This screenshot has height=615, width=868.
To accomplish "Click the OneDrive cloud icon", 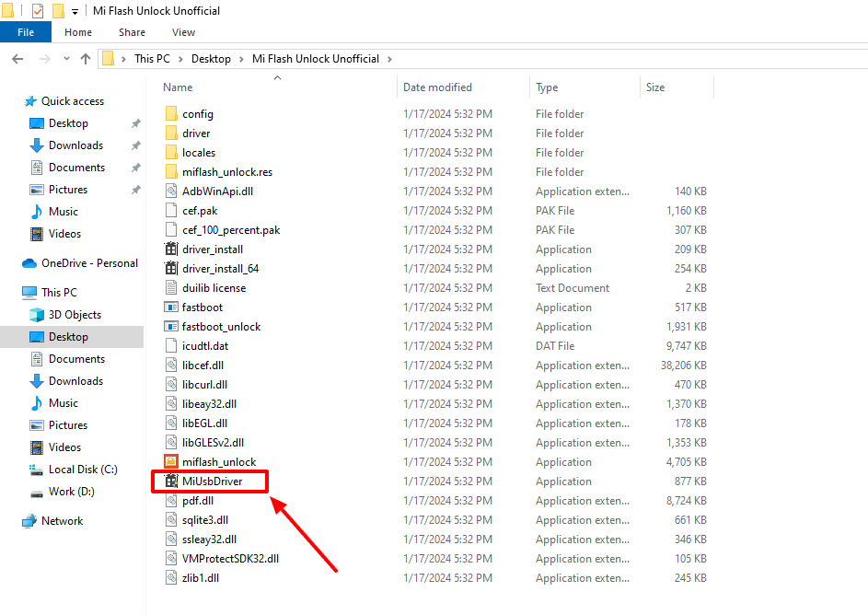I will coord(29,263).
